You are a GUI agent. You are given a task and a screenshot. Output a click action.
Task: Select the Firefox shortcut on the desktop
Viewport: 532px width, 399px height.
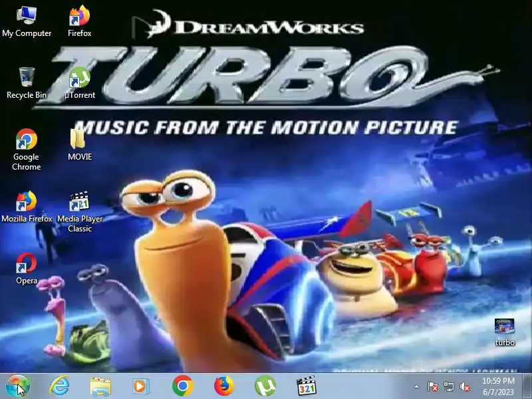tap(80, 21)
